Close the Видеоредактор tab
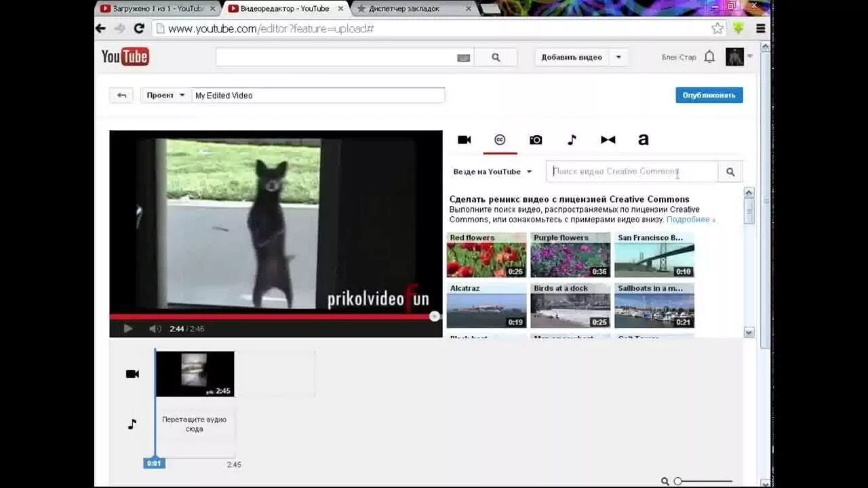 341,8
